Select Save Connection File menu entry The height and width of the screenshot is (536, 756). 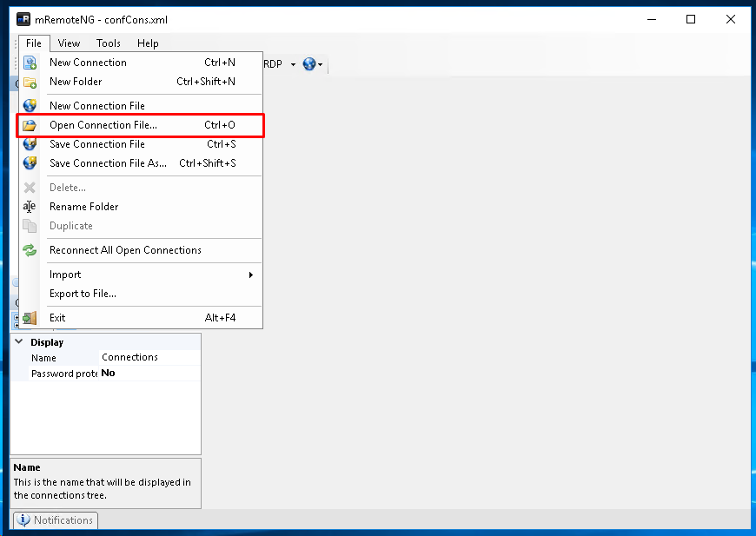point(142,144)
